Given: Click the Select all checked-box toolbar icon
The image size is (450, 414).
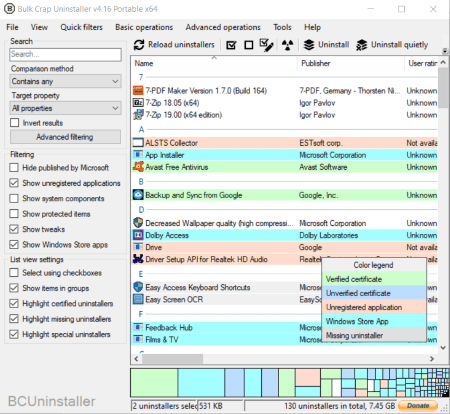Looking at the screenshot, I should point(231,45).
